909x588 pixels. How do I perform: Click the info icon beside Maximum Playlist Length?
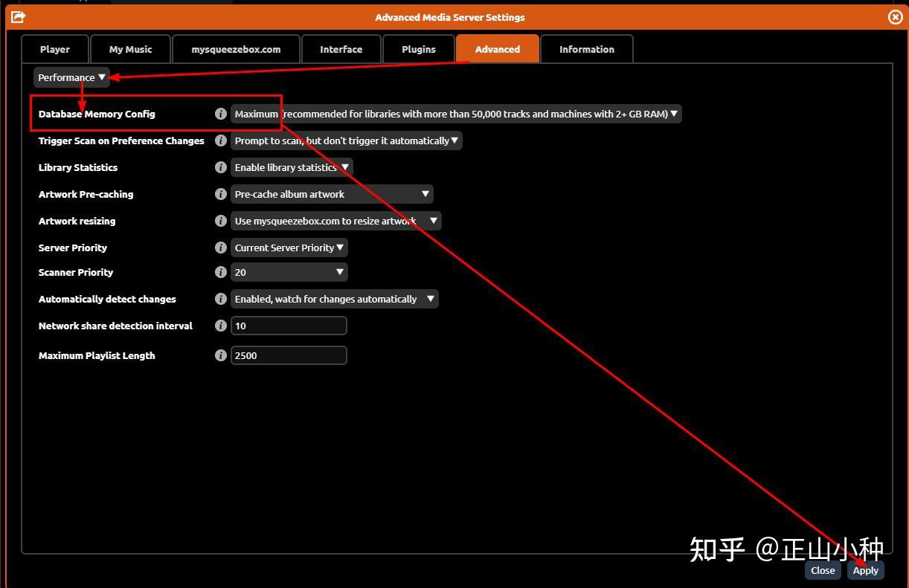tap(221, 355)
